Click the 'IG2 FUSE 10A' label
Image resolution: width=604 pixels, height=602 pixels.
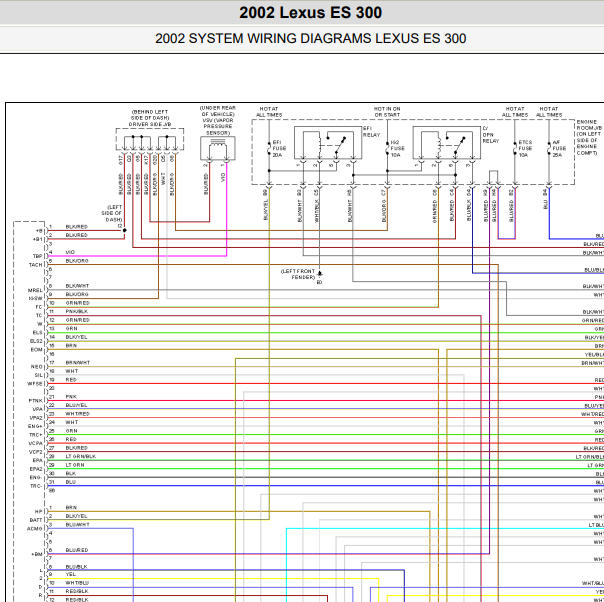click(x=398, y=148)
